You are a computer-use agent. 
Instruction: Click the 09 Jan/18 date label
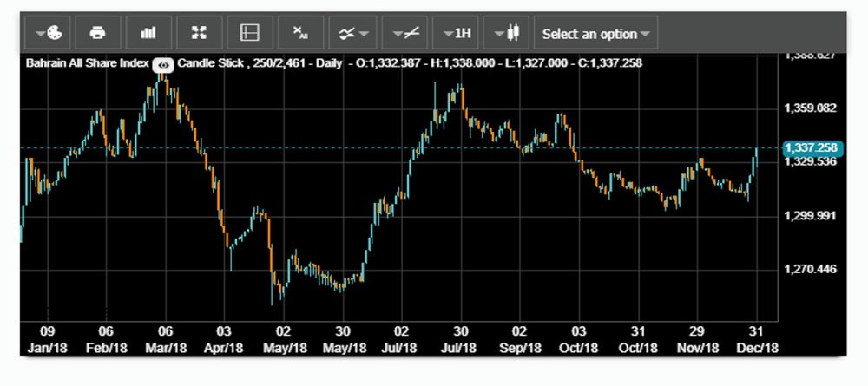tap(47, 339)
